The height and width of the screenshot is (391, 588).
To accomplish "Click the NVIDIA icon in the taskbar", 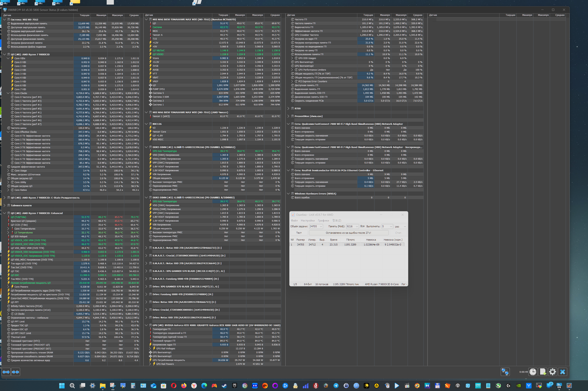I will [x=519, y=385].
